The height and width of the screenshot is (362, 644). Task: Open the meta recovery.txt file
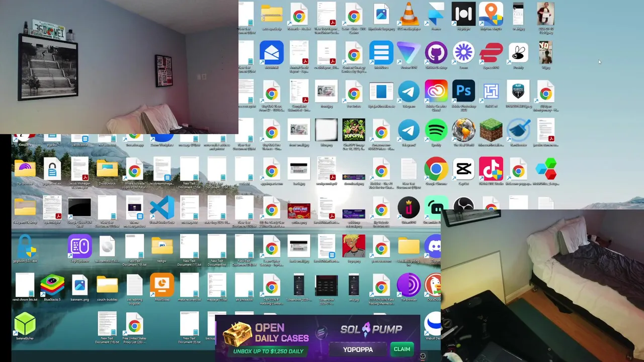point(189,285)
